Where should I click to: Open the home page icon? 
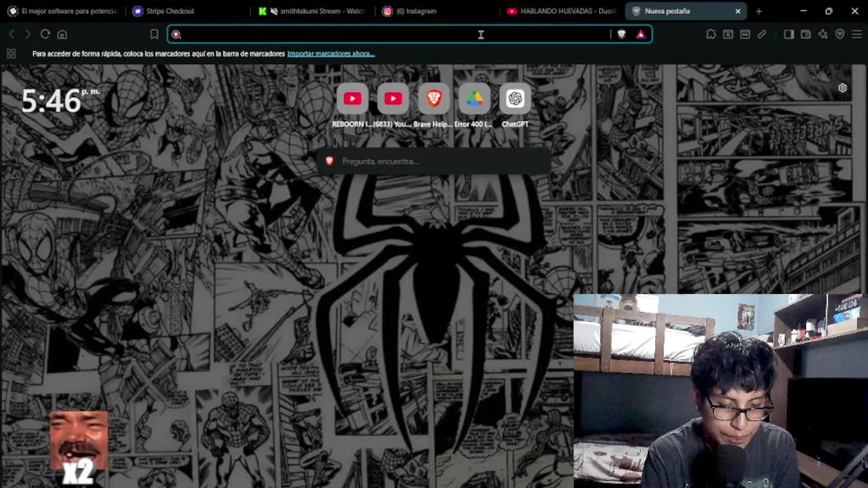click(x=62, y=35)
